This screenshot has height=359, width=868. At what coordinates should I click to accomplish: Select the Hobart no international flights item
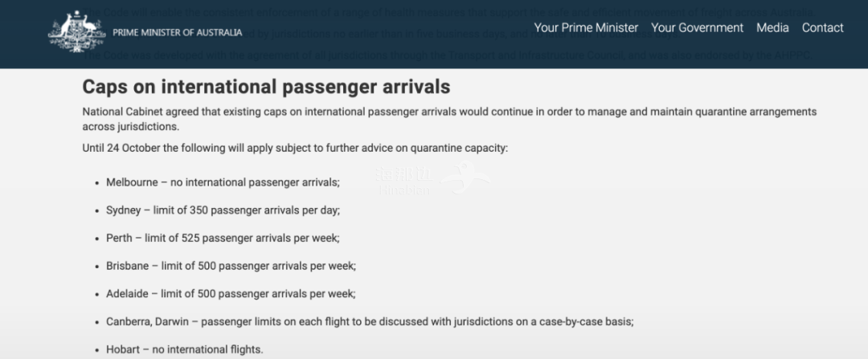(x=185, y=349)
